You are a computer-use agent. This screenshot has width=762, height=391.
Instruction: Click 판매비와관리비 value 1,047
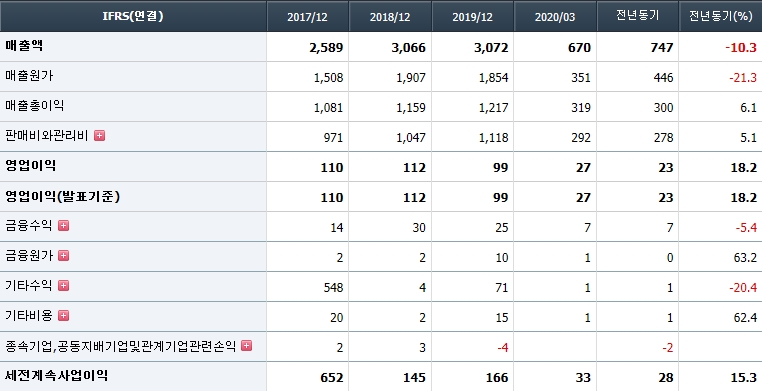411,138
